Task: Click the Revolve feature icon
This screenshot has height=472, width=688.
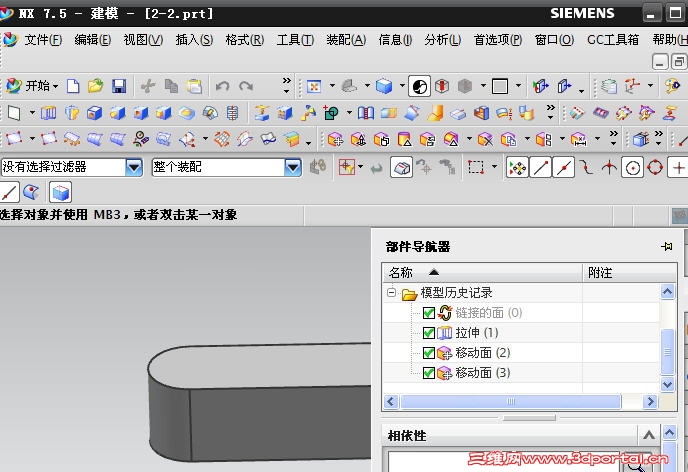Action: point(72,113)
